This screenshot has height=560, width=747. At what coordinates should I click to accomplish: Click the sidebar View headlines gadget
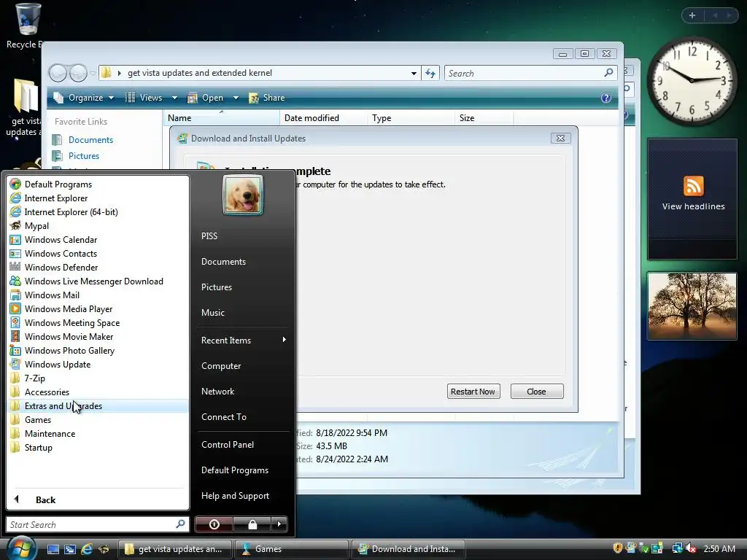[x=693, y=198]
